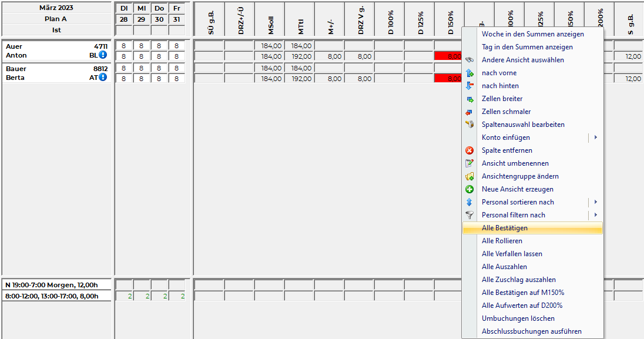Screen dimensions: 644x339
Task: Click blue info icon next to Berta AT
Action: coord(103,77)
